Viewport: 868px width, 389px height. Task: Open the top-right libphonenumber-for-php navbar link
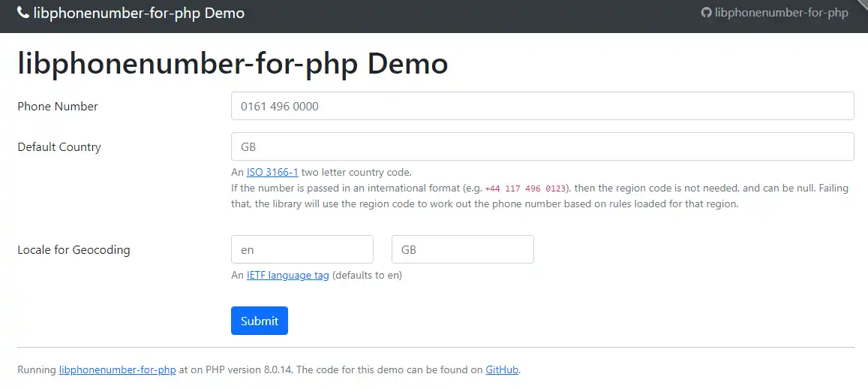pyautogui.click(x=781, y=13)
